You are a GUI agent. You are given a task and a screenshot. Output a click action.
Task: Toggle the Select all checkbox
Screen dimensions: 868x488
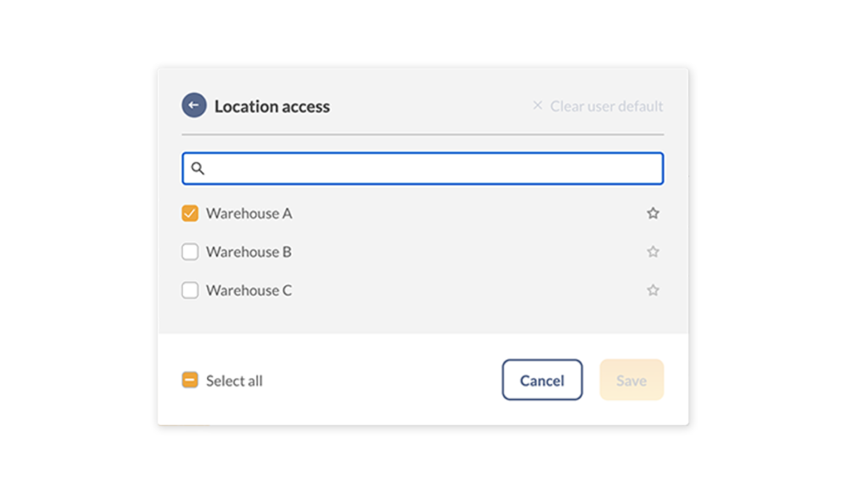[190, 380]
